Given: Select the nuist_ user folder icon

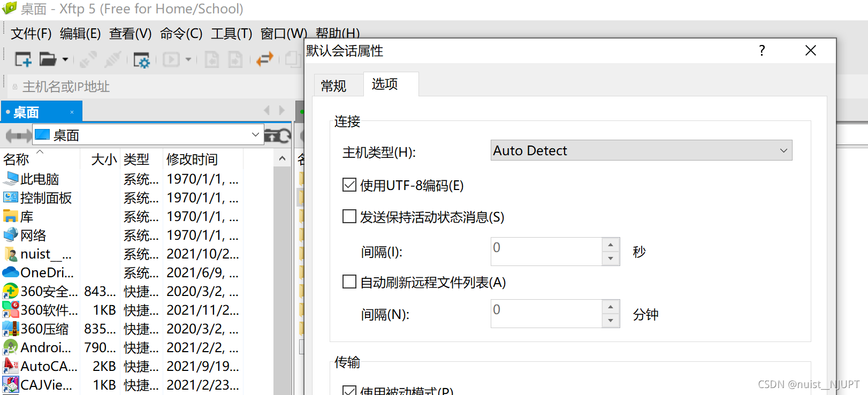Looking at the screenshot, I should (11, 254).
